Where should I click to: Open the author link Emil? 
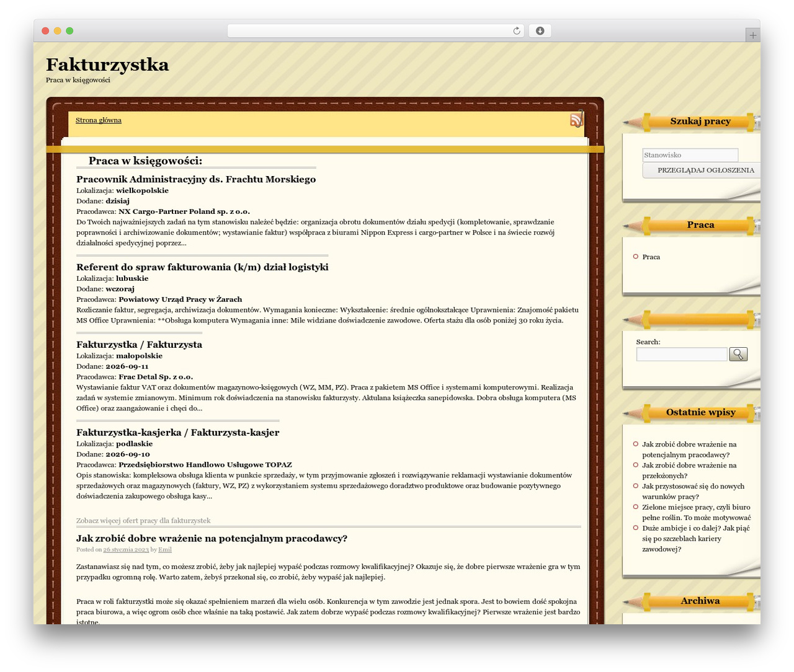pyautogui.click(x=165, y=549)
